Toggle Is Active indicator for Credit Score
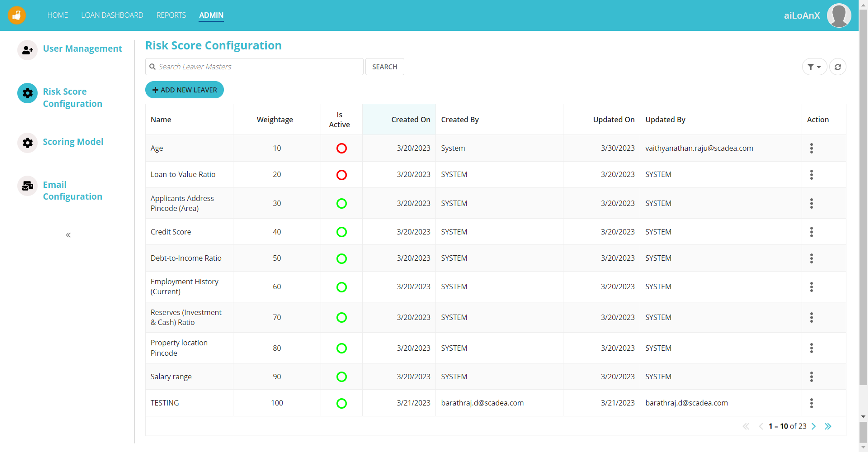Screen dimensions: 868x452 click(x=341, y=232)
